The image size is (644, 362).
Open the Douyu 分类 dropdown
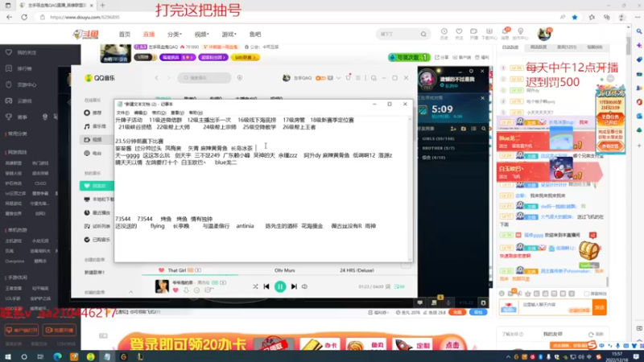(174, 35)
